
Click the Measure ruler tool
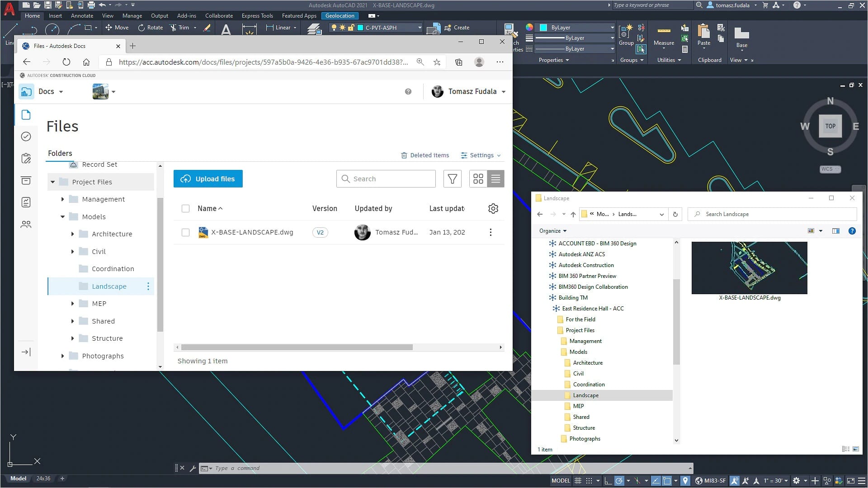click(664, 36)
